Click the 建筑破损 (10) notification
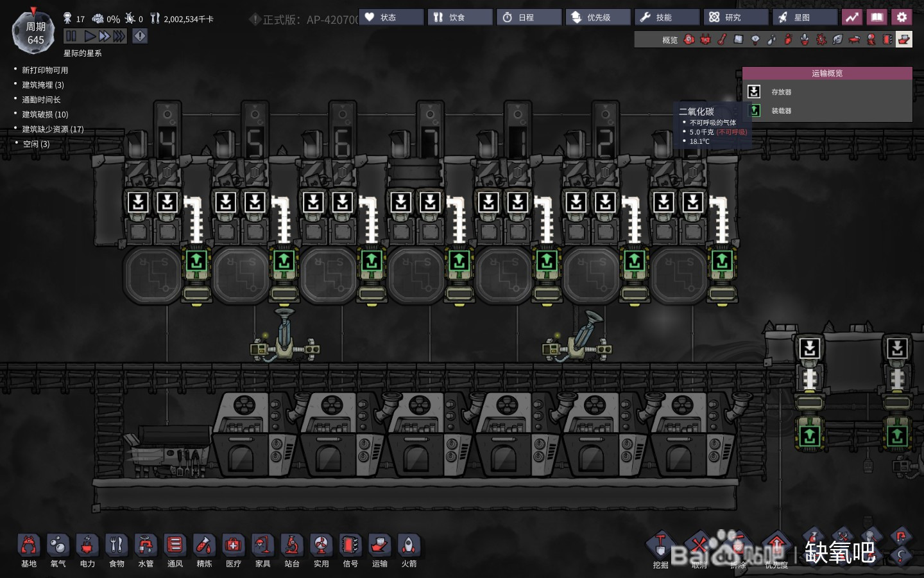Viewport: 924px width, 578px height. 45,114
